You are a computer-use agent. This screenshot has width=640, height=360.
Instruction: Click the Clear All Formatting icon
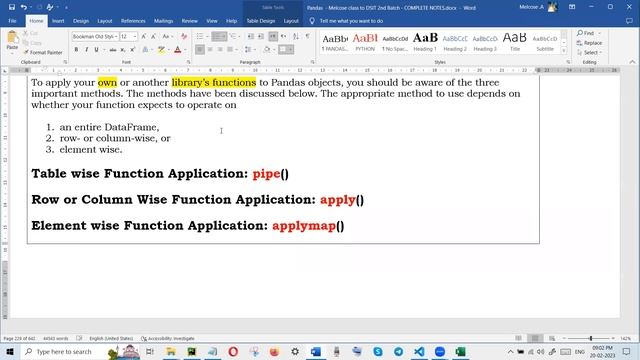click(184, 36)
